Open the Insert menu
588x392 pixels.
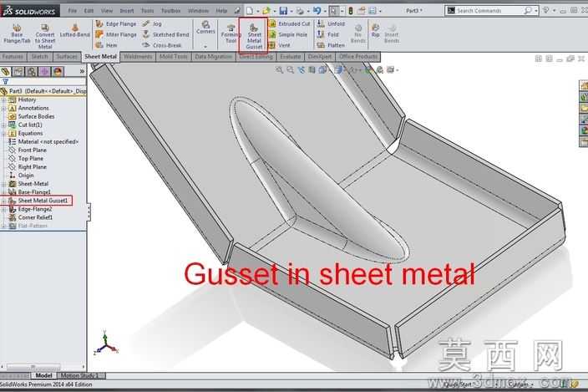[127, 11]
